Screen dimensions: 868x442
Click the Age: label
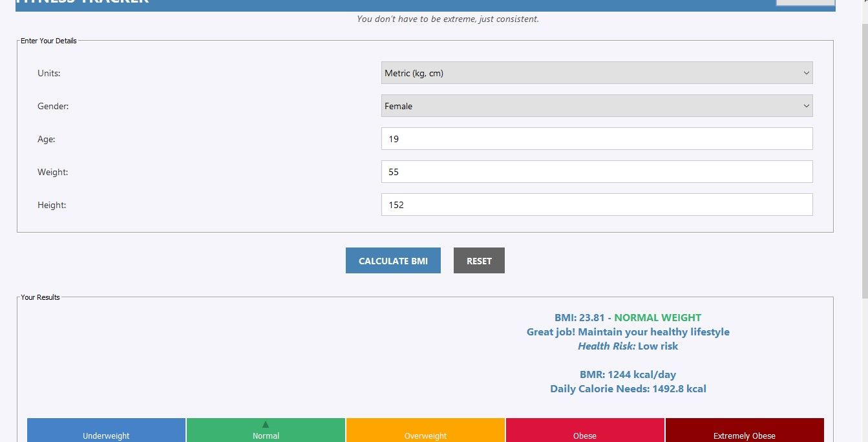[47, 139]
